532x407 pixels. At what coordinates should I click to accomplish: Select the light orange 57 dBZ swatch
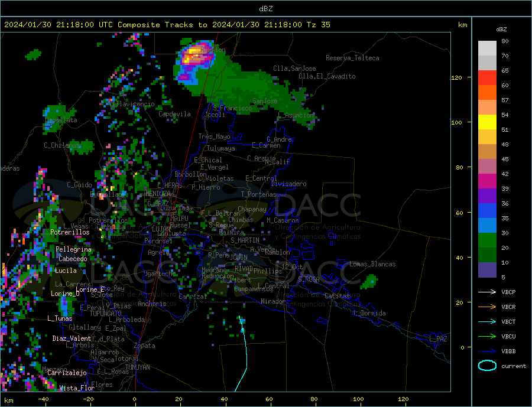(x=487, y=107)
